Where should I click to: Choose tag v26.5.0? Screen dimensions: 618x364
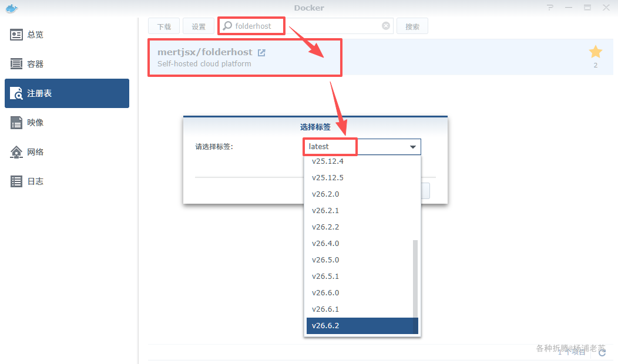(362, 260)
